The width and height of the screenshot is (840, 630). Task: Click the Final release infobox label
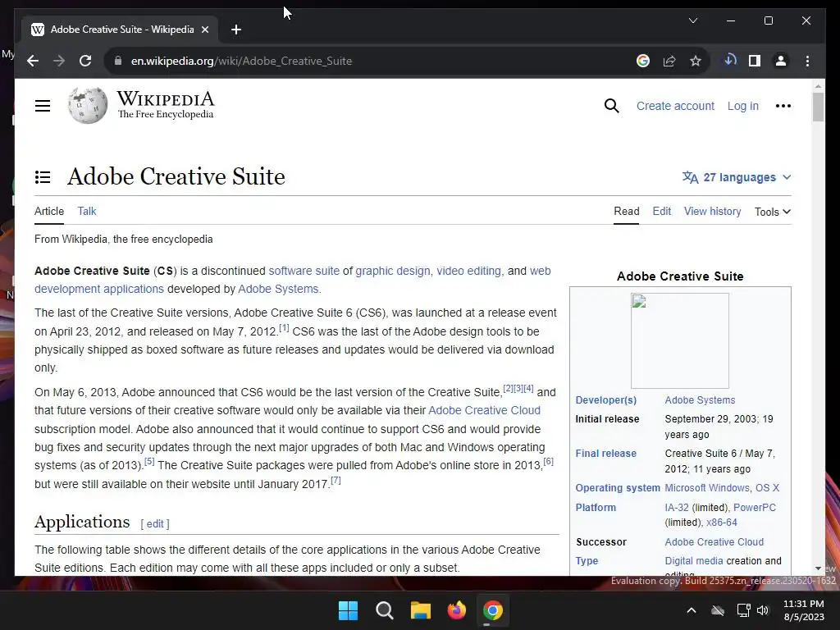coord(606,453)
